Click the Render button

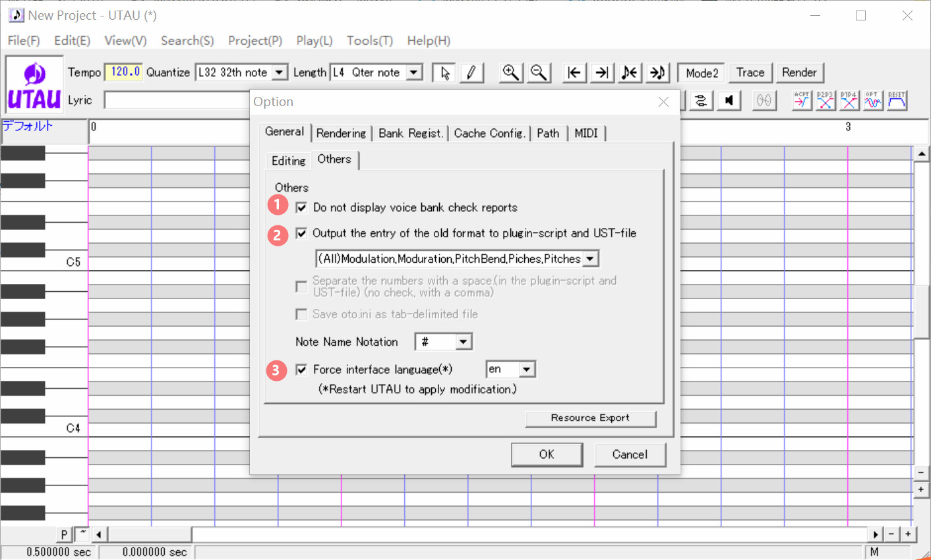(799, 72)
